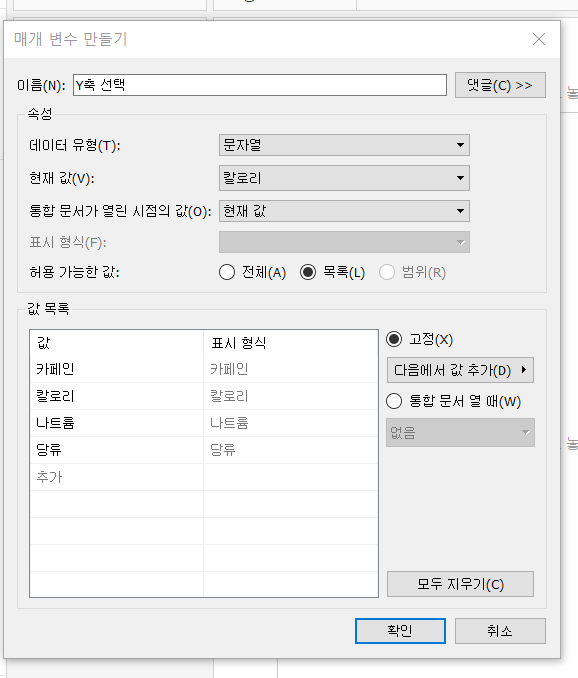Open the 댓글(C) >> comment button
Image resolution: width=578 pixels, height=678 pixels.
500,85
